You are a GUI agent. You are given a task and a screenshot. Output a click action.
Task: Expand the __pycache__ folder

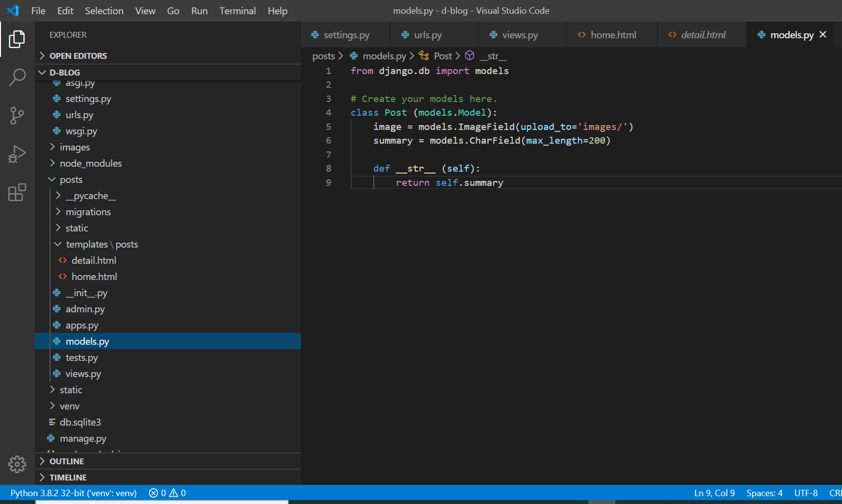click(58, 196)
